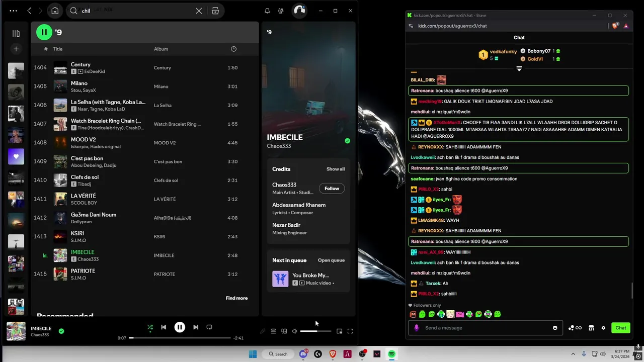The image size is (644, 362).
Task: Click Find more under the track list
Action: (x=236, y=298)
